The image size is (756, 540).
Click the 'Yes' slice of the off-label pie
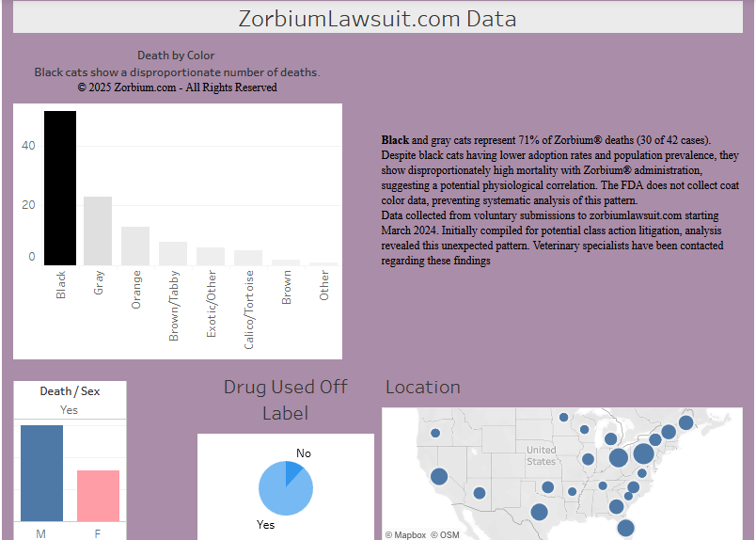coord(280,494)
